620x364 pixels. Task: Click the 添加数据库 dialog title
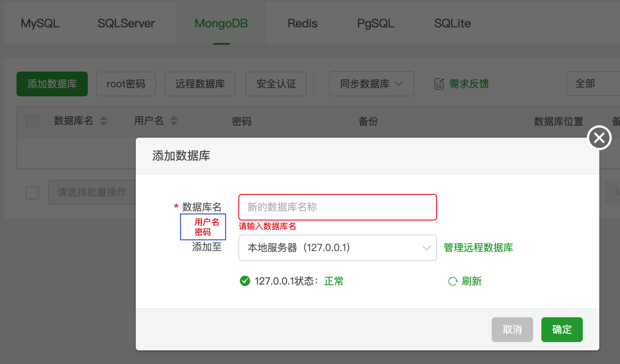coord(181,156)
